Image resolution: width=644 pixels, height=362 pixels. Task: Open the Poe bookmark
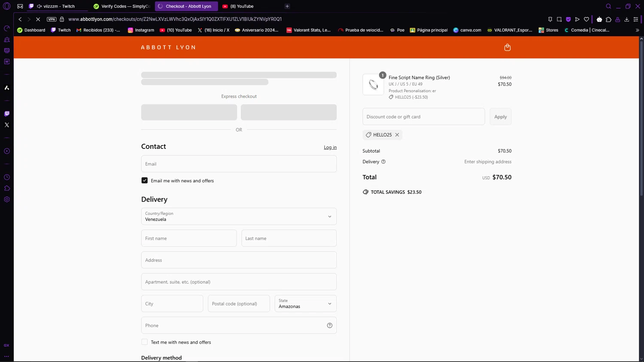[x=397, y=30]
